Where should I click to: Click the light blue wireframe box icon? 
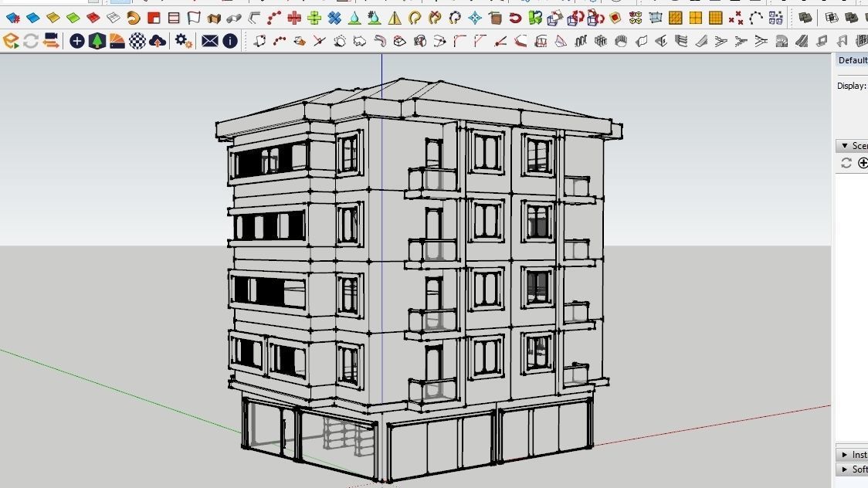(656, 19)
